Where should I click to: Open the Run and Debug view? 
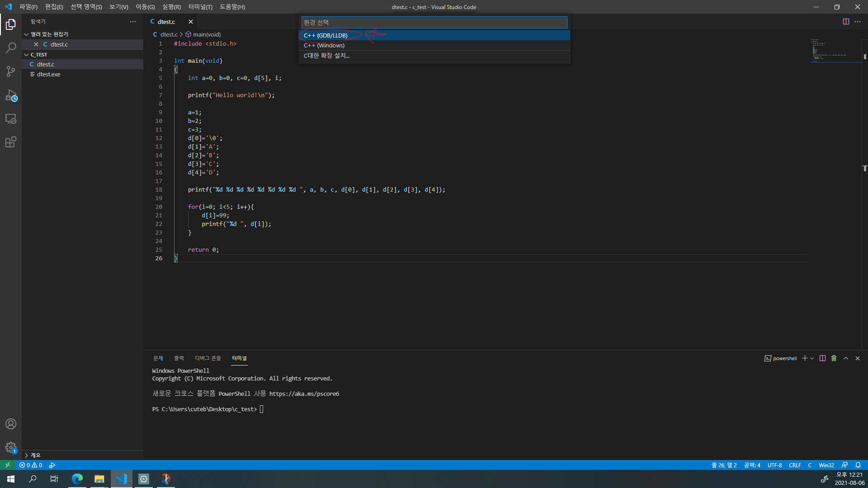pyautogui.click(x=11, y=95)
